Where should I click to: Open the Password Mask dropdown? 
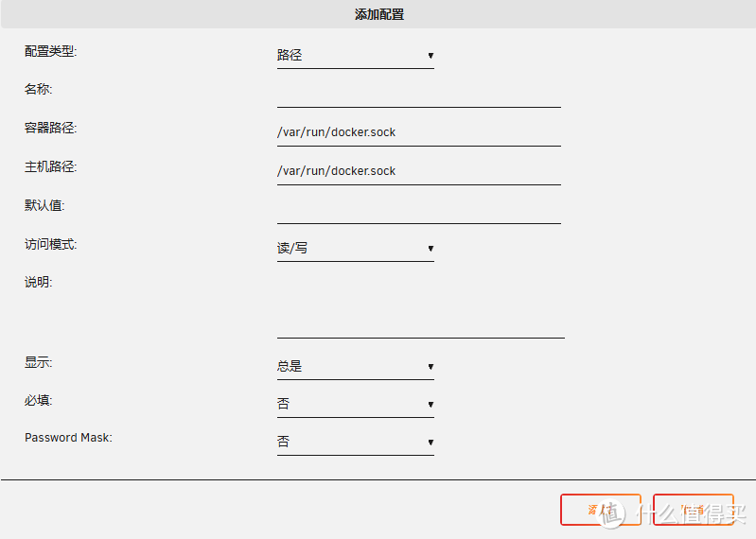pyautogui.click(x=355, y=443)
